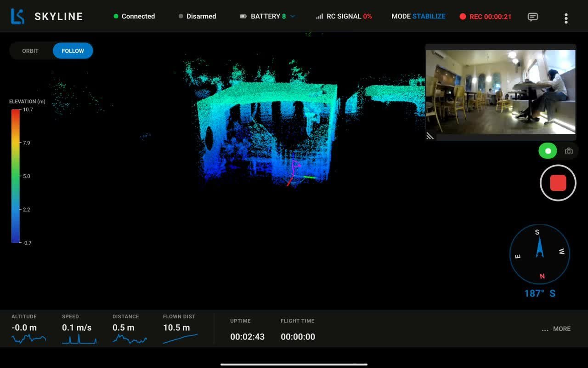This screenshot has width=588, height=368.
Task: Click the 10.7 elevation scale label
Action: point(28,109)
